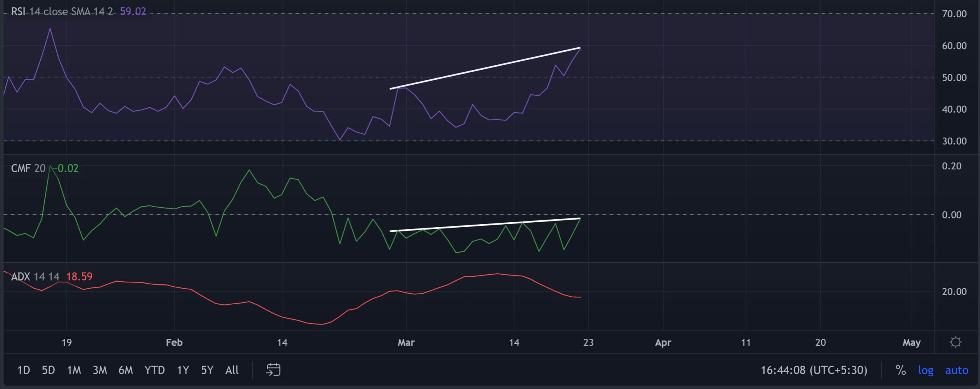Viewport: 980px width, 389px height.
Task: Select ADX 14 14 indicator legend
Action: coord(35,276)
